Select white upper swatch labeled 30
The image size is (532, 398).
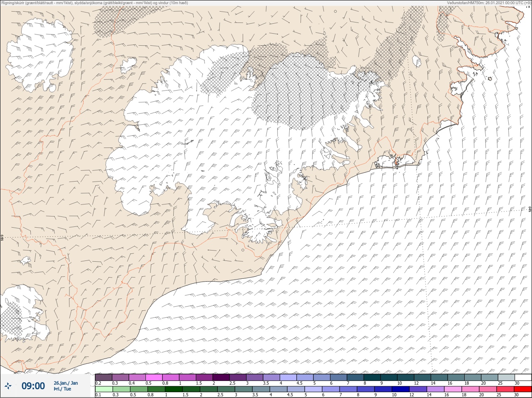pos(523,377)
